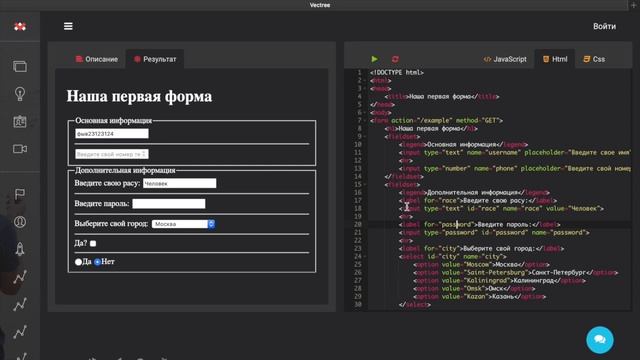Viewport: 640px width, 360px height.
Task: Collapse code at line 7 form tag
Action: point(365,120)
